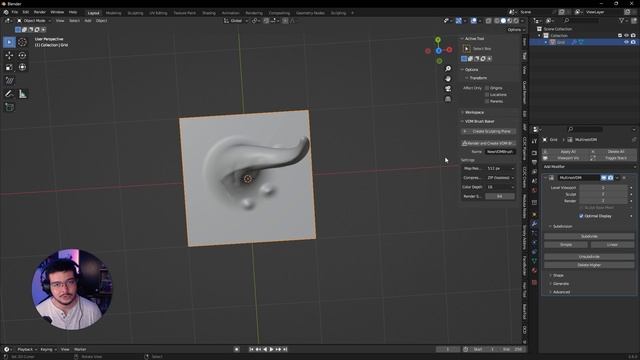Toggle camera view icon in viewport
640x360 pixels.
[448, 89]
